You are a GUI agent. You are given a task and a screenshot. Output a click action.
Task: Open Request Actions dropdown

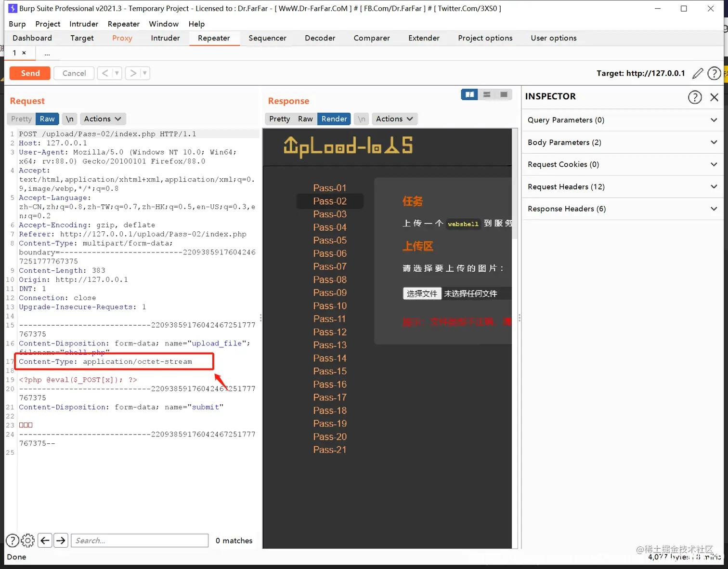pyautogui.click(x=103, y=119)
